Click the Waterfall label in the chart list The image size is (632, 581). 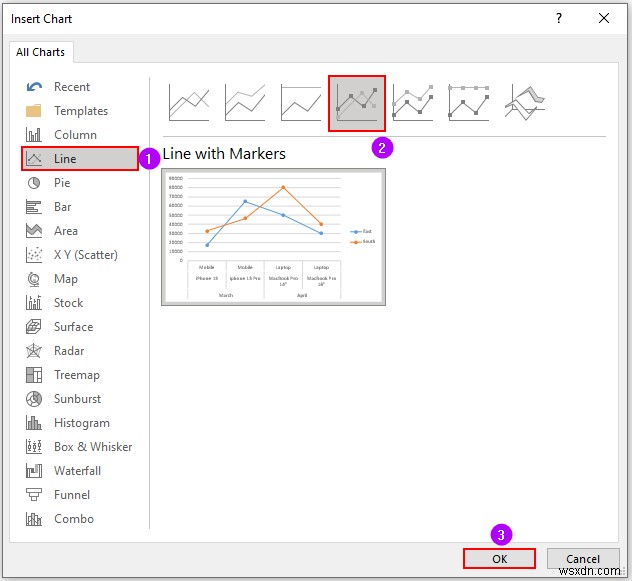[77, 471]
